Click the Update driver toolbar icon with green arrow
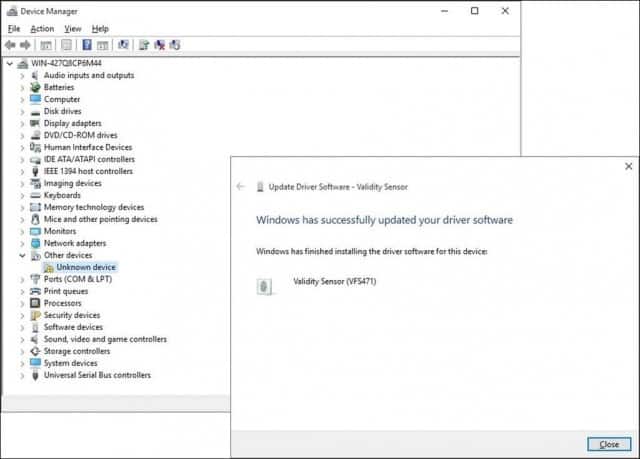The height and width of the screenshot is (459, 640). click(144, 45)
